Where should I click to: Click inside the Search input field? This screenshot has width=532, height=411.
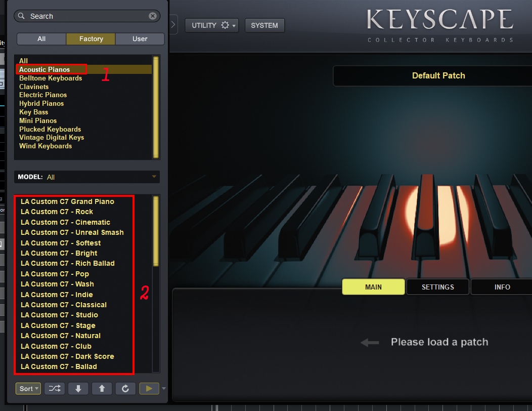86,16
